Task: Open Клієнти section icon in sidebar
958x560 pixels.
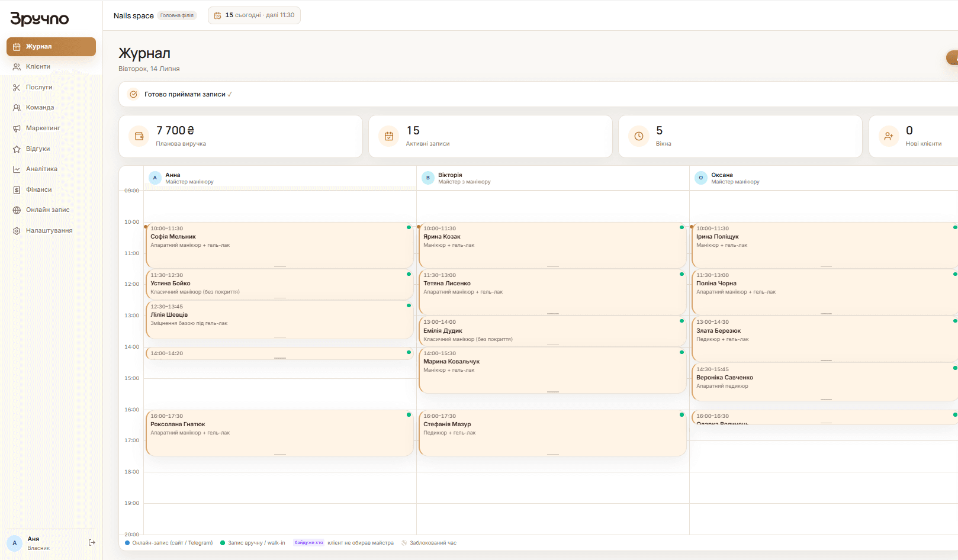Action: coord(17,67)
